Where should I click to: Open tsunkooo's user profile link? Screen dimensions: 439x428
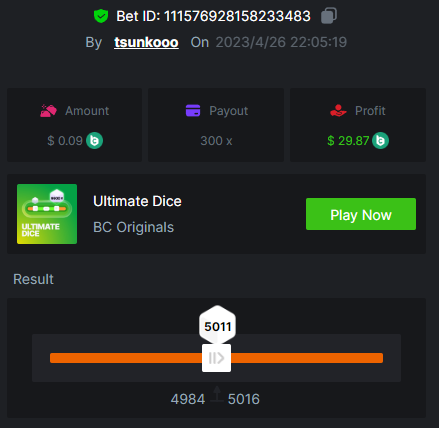[146, 42]
